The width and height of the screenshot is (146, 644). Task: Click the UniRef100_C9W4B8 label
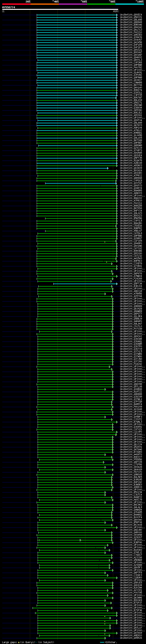[x=131, y=82]
